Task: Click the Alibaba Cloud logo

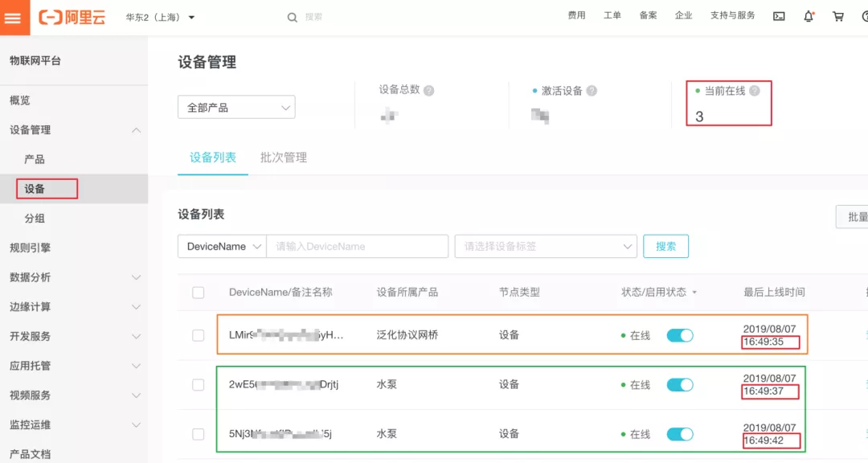Action: point(72,17)
